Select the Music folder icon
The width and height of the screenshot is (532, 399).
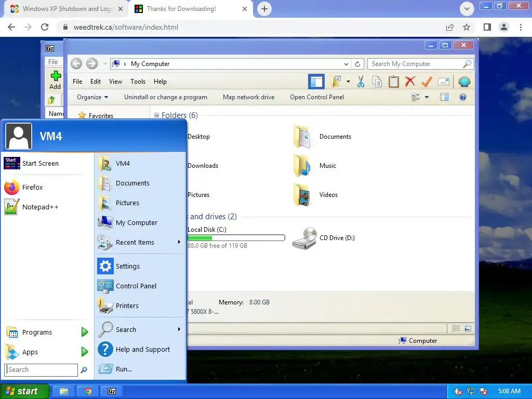point(302,166)
